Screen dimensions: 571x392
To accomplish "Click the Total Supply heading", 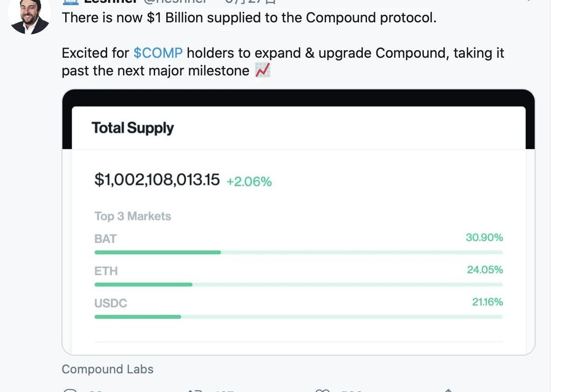I will [x=133, y=128].
